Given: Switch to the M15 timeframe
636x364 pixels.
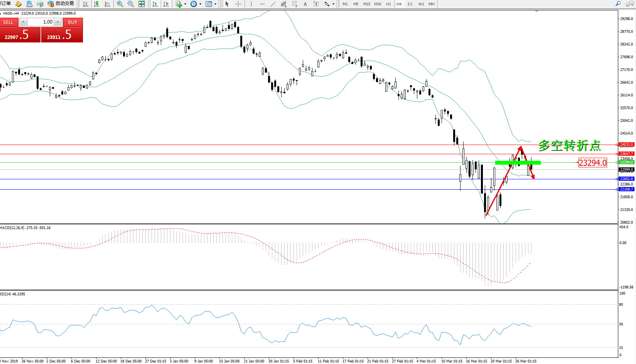Looking at the screenshot, I should tap(366, 4).
